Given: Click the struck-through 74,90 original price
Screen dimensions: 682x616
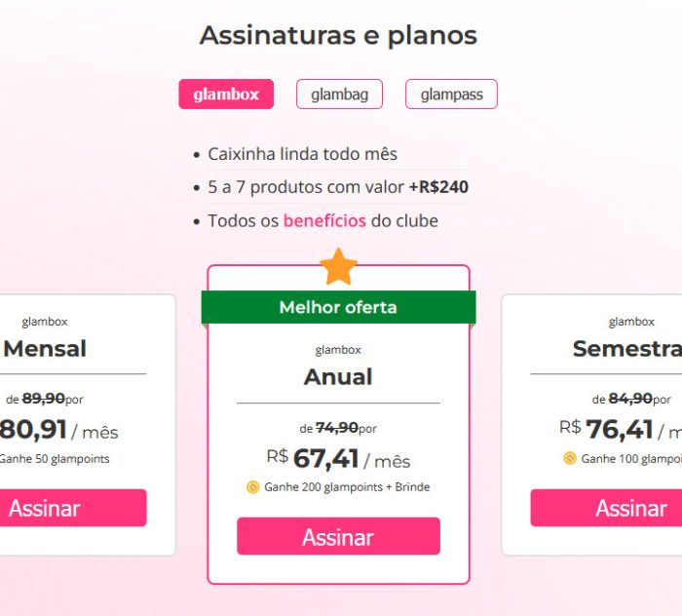Looking at the screenshot, I should 337,428.
